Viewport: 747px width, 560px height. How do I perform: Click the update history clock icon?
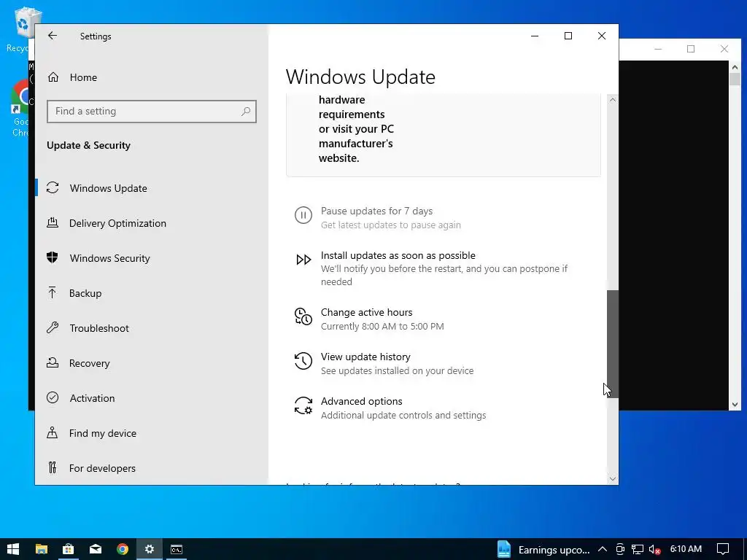point(303,361)
